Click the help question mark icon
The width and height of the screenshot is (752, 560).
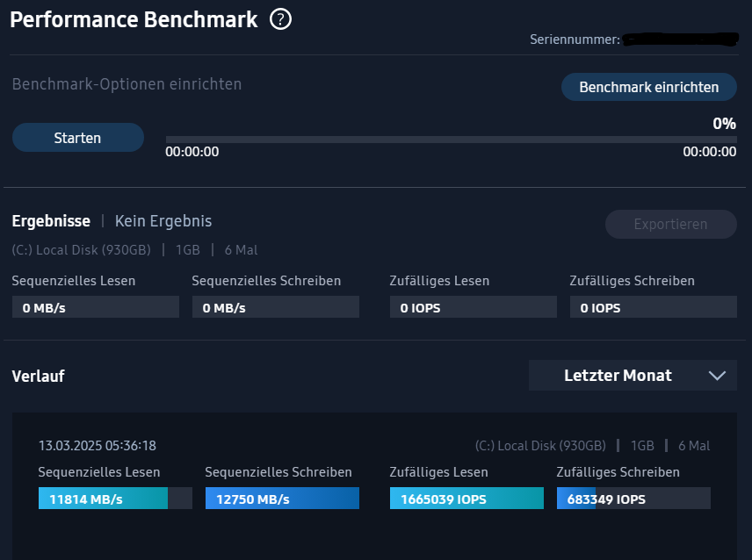(x=281, y=19)
